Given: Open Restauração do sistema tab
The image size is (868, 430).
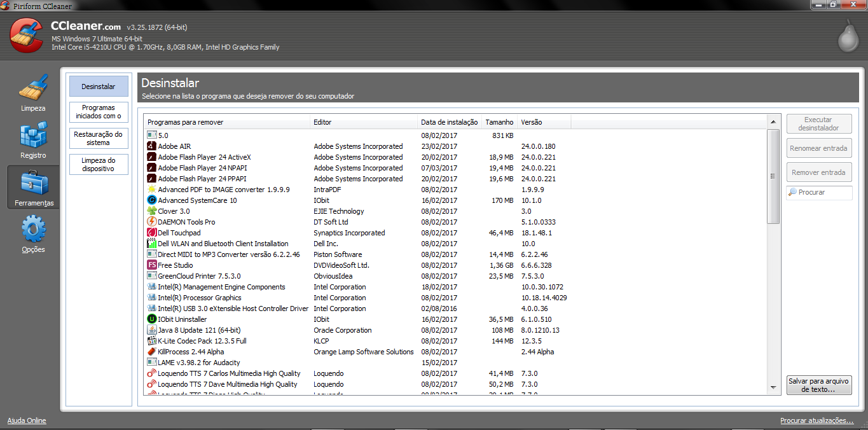Looking at the screenshot, I should 99,138.
